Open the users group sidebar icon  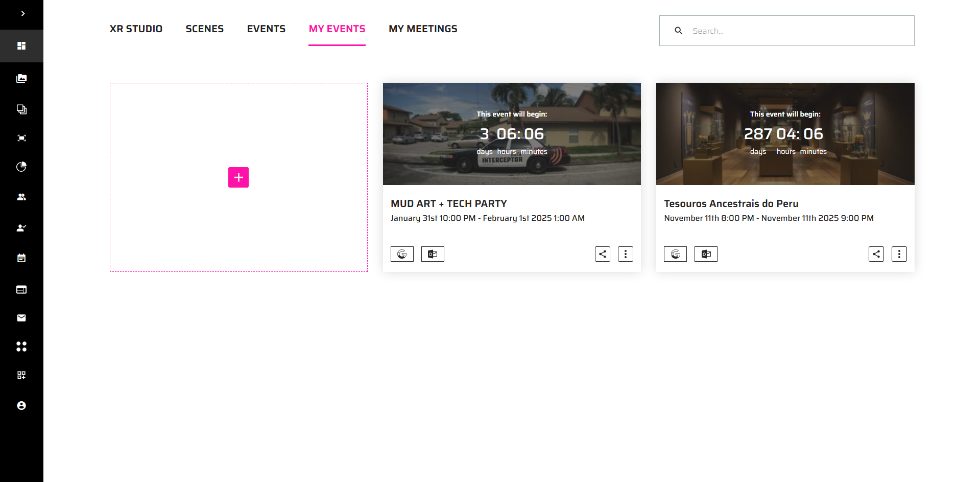(21, 197)
